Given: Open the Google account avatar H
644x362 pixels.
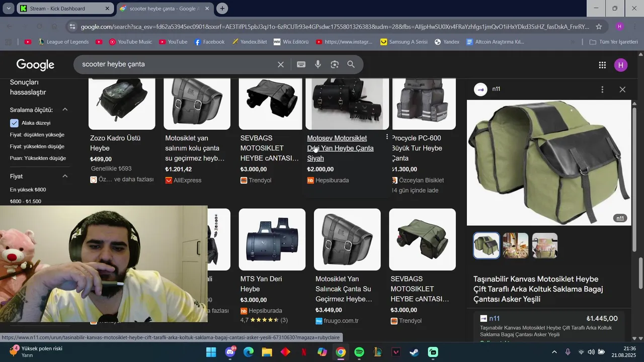Looking at the screenshot, I should 621,65.
